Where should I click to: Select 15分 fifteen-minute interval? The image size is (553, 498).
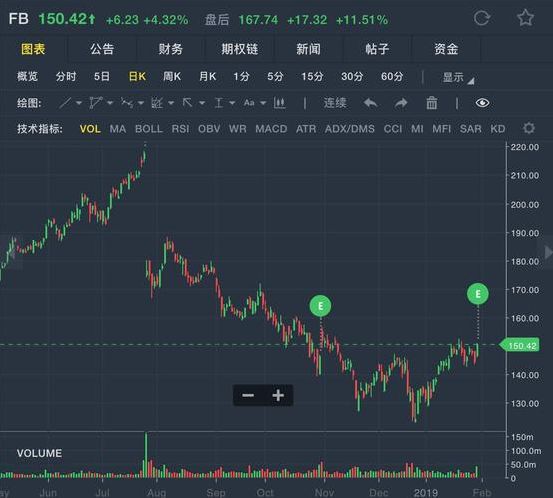pos(312,77)
